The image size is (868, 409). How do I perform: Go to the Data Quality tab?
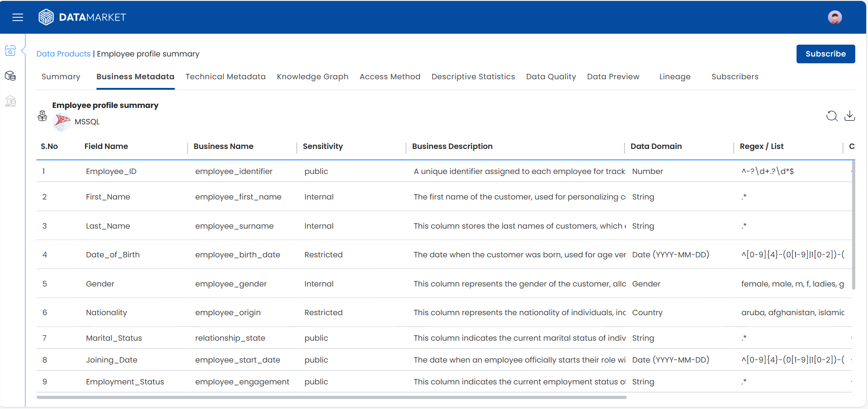[551, 77]
